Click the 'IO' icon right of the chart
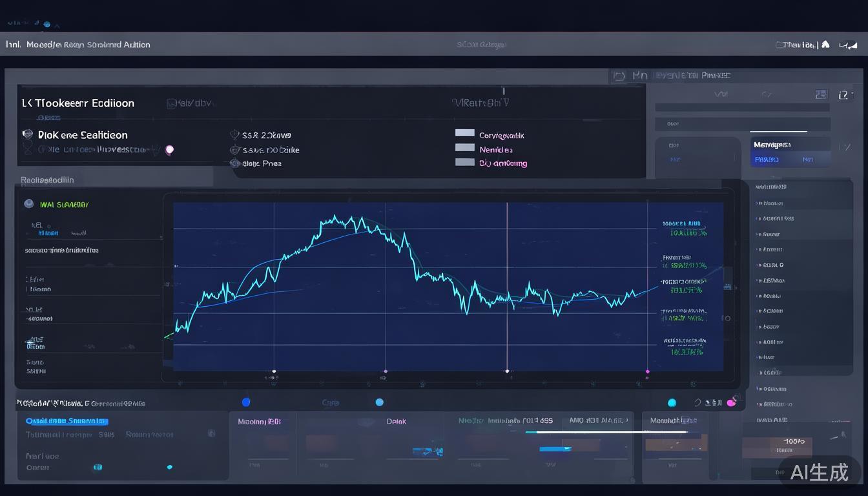This screenshot has width=868, height=496. (x=726, y=318)
